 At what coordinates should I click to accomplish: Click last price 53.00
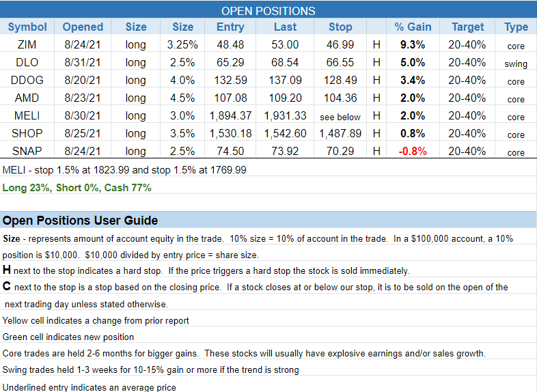click(285, 44)
